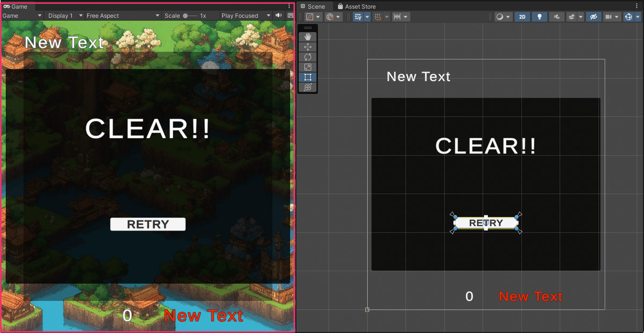Viewport: 644px width, 333px height.
Task: Click the tool handle position pivot icon
Action: point(310,17)
